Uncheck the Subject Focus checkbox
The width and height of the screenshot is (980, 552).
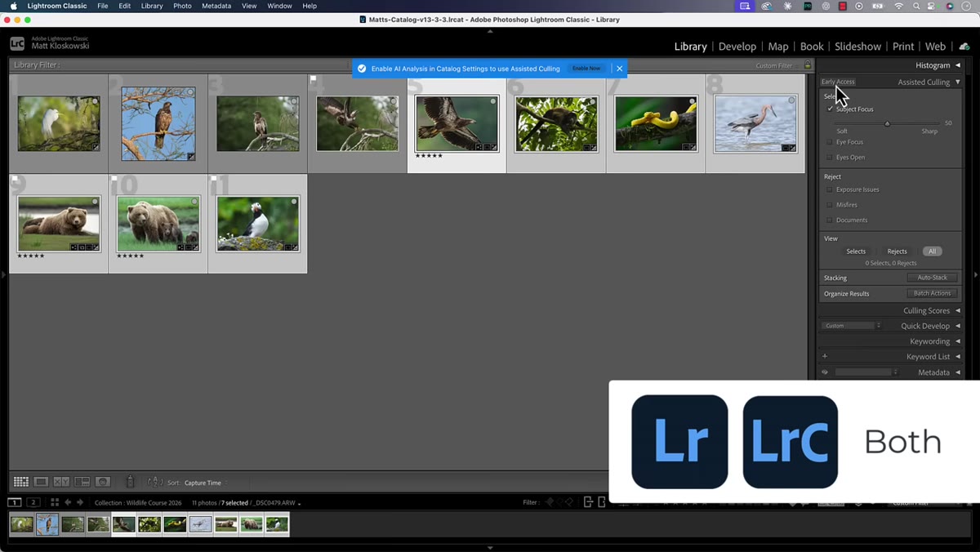[830, 109]
